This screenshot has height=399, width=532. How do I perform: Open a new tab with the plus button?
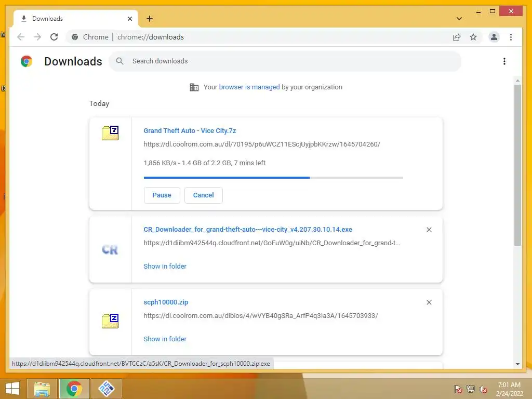click(150, 19)
